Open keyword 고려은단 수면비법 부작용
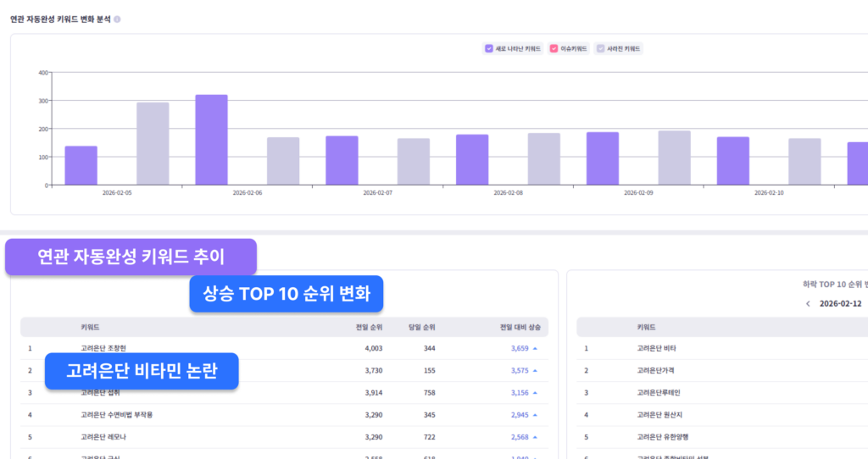Image resolution: width=868 pixels, height=459 pixels. [x=117, y=415]
